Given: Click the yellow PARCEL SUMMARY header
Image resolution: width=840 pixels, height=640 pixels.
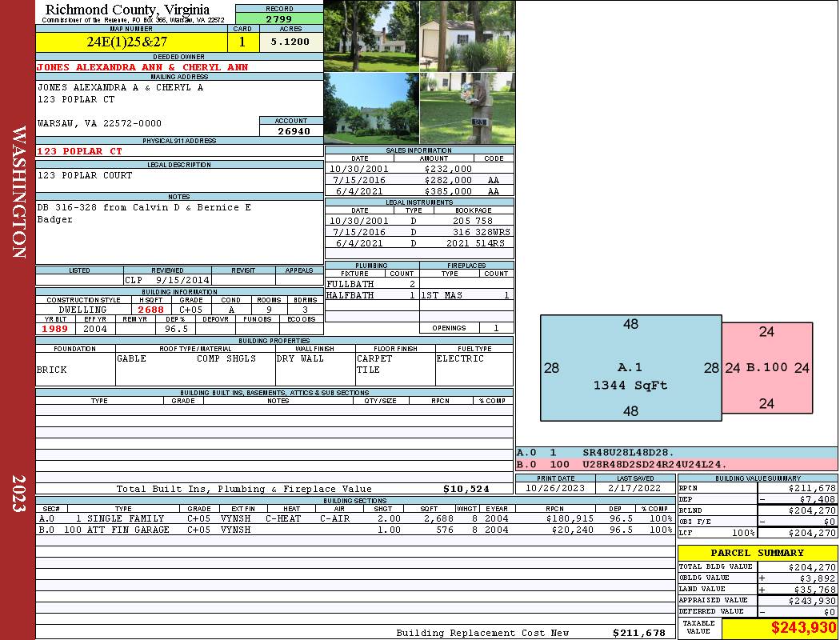Looking at the screenshot, I should [x=757, y=553].
